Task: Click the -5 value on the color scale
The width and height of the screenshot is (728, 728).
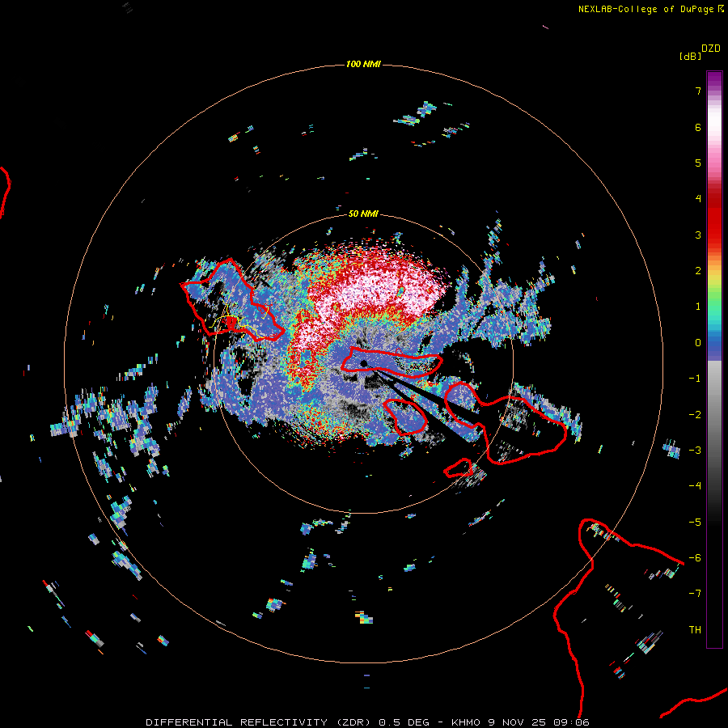Action: pos(695,523)
